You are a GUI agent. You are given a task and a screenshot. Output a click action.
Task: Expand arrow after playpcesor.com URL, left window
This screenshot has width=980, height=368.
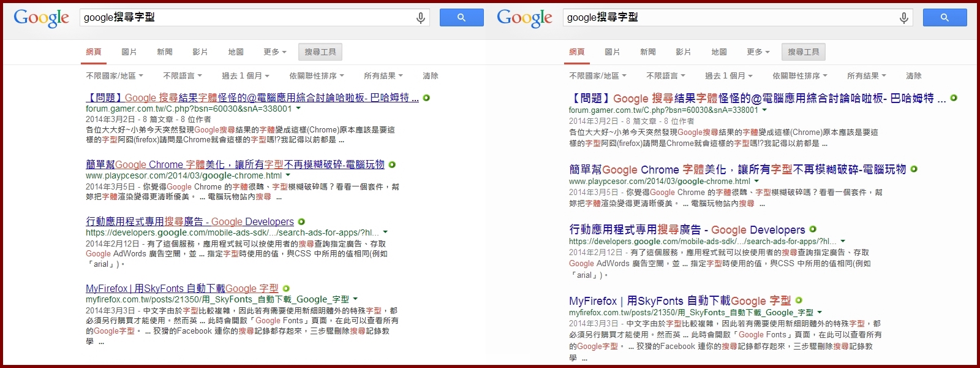pyautogui.click(x=288, y=175)
